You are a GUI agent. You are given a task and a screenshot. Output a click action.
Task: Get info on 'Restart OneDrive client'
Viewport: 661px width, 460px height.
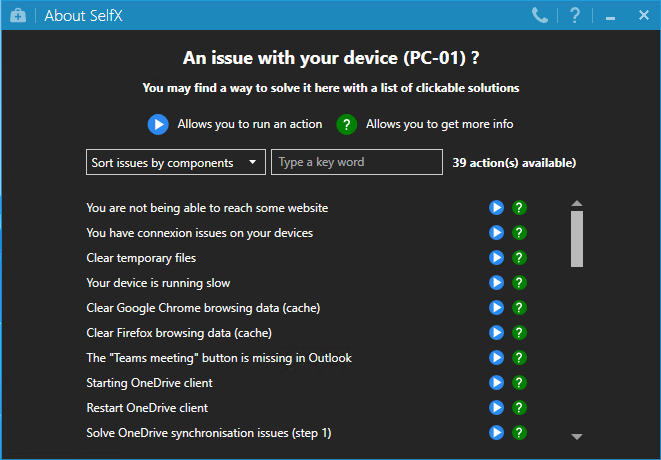519,408
